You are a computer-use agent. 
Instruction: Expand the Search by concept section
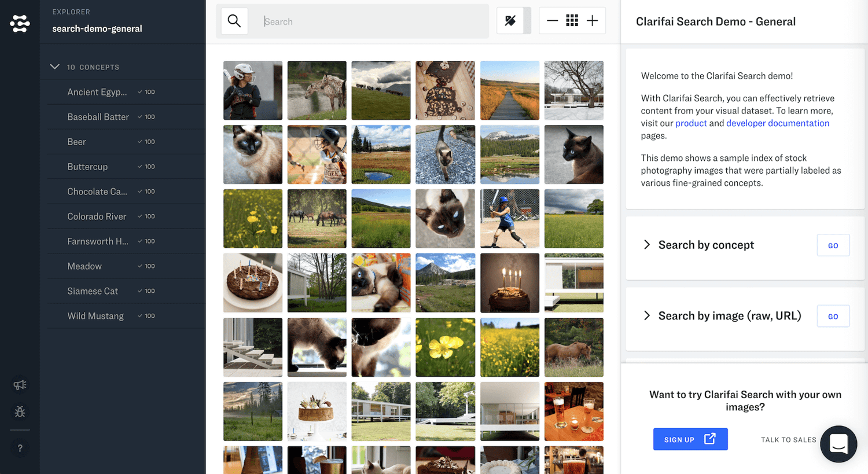click(647, 245)
